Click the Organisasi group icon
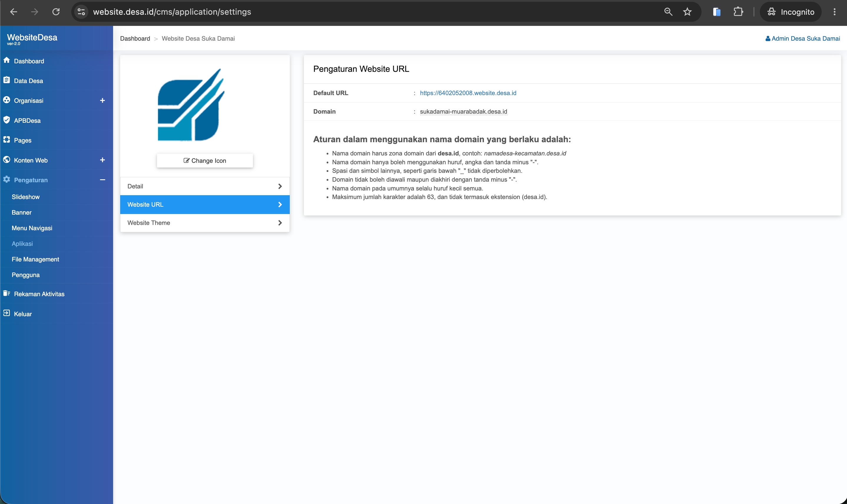Viewport: 847px width, 504px height. pos(6,100)
